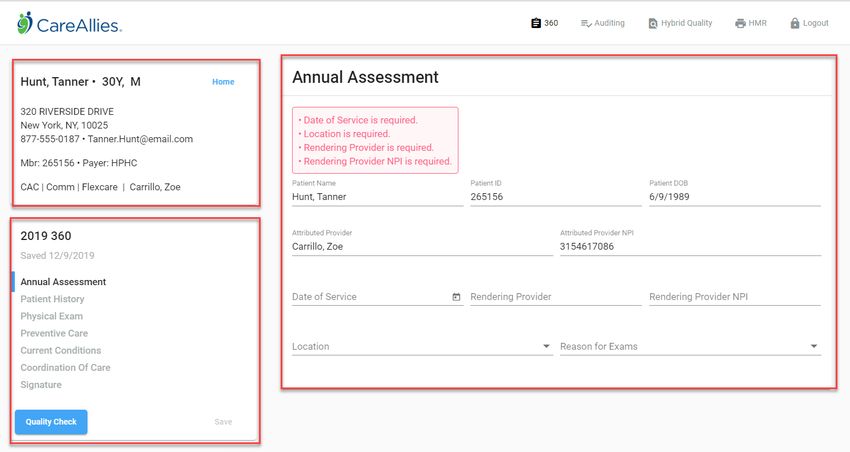Click 'Mbr: 265156 • Payer: HPHC' text

click(79, 163)
